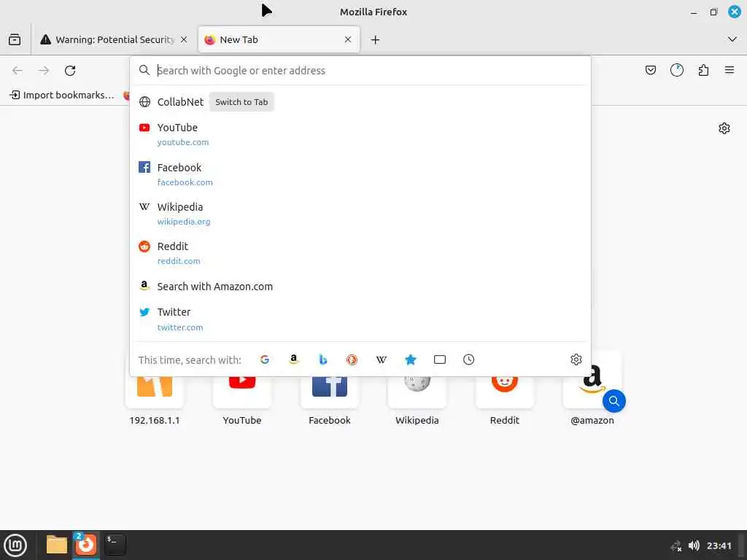Viewport: 747px width, 560px height.
Task: Open the Save to Pocket icon
Action: click(x=650, y=71)
